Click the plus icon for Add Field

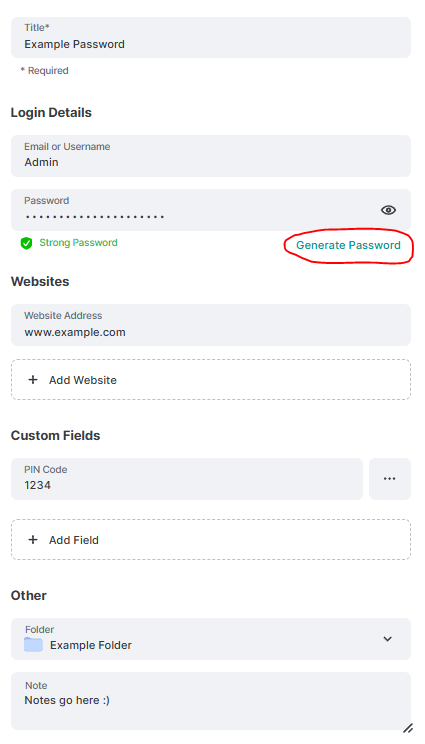(x=33, y=539)
